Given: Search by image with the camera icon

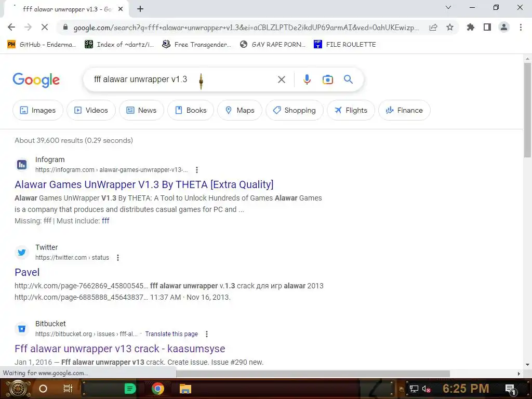Looking at the screenshot, I should [x=327, y=79].
